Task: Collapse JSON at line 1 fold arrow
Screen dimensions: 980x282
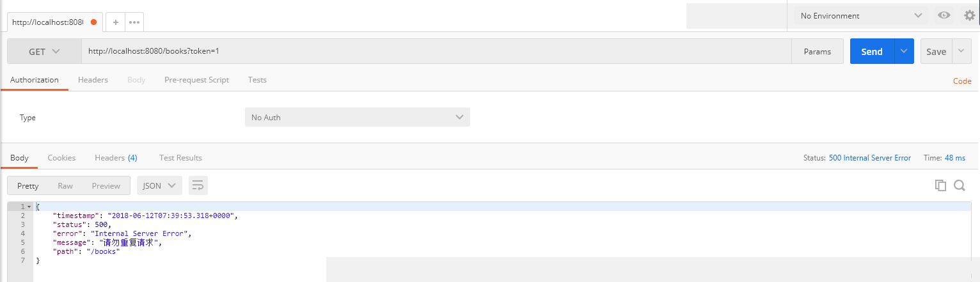Action: tap(29, 207)
